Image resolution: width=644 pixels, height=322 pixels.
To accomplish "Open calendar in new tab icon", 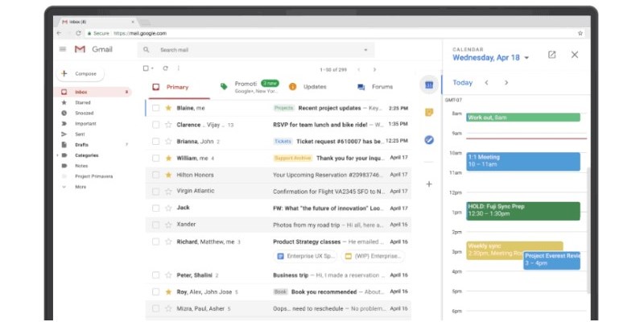I will click(x=552, y=55).
